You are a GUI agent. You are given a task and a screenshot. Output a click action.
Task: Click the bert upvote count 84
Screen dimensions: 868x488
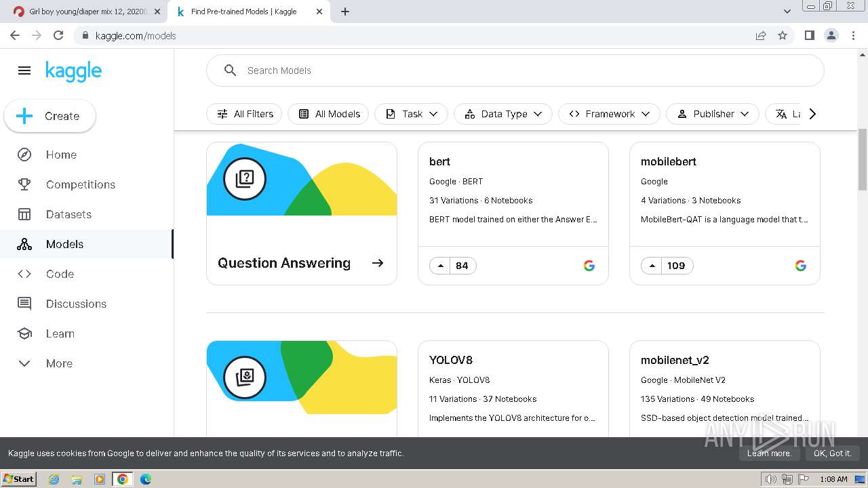click(462, 266)
